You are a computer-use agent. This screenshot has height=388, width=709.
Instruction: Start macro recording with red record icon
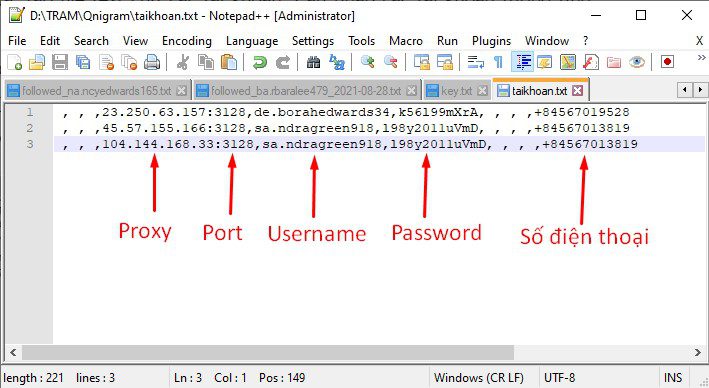(x=667, y=62)
